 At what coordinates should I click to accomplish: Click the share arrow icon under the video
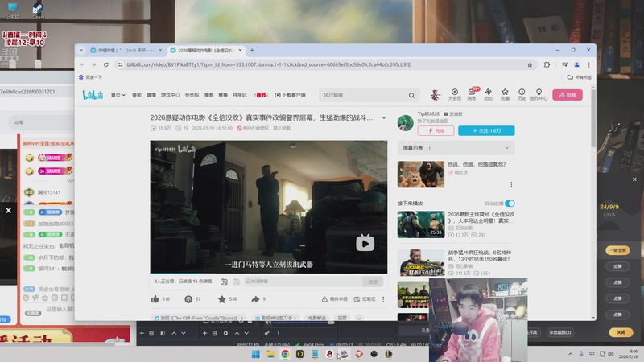255,299
